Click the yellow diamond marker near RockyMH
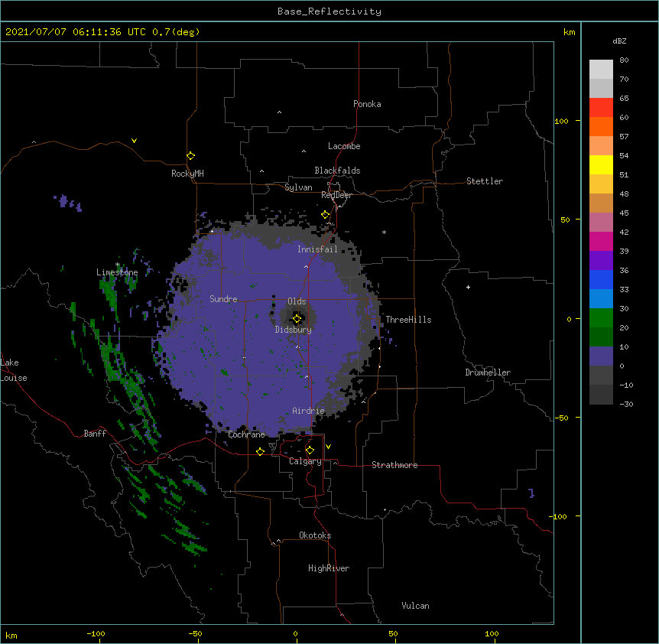 pos(191,156)
